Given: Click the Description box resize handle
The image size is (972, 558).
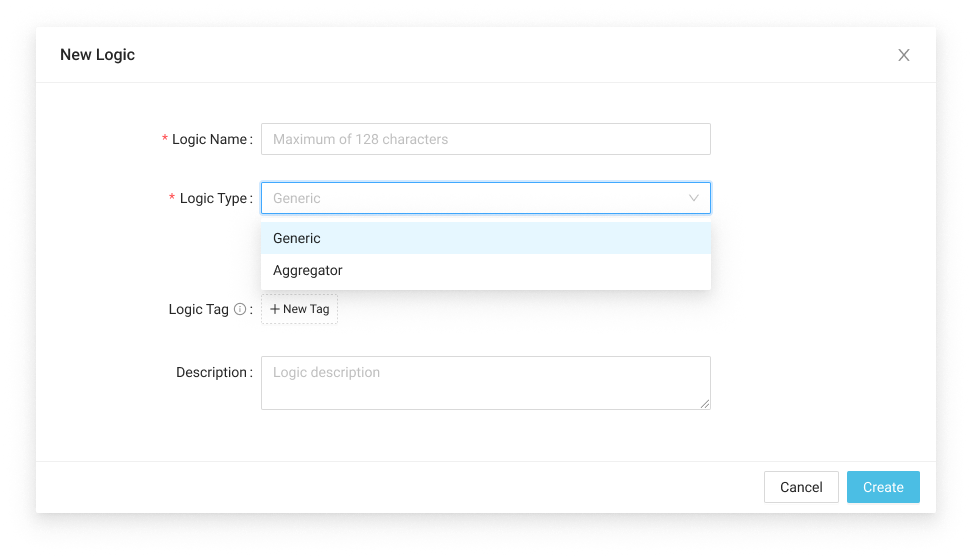Looking at the screenshot, I should tap(705, 403).
